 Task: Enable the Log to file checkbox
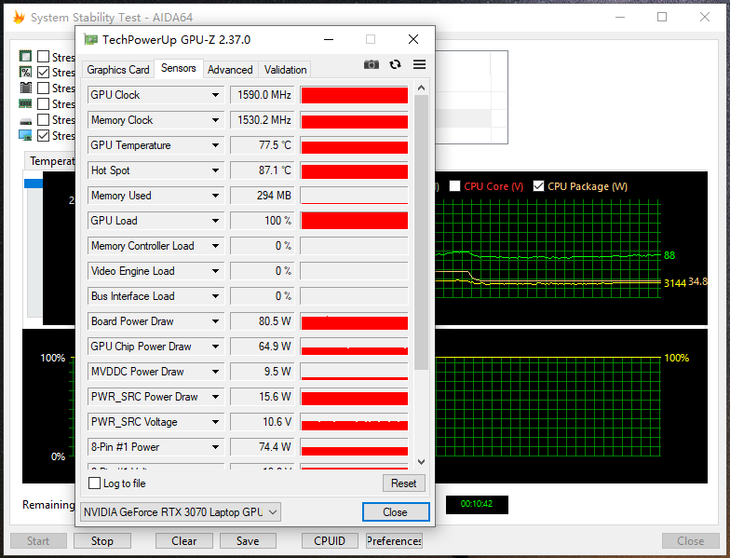tap(95, 484)
